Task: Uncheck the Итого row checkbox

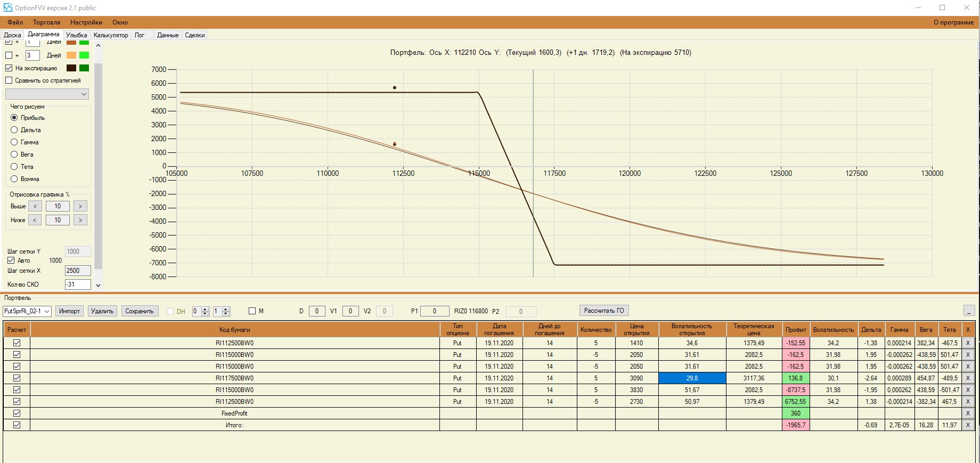Action: coord(17,425)
